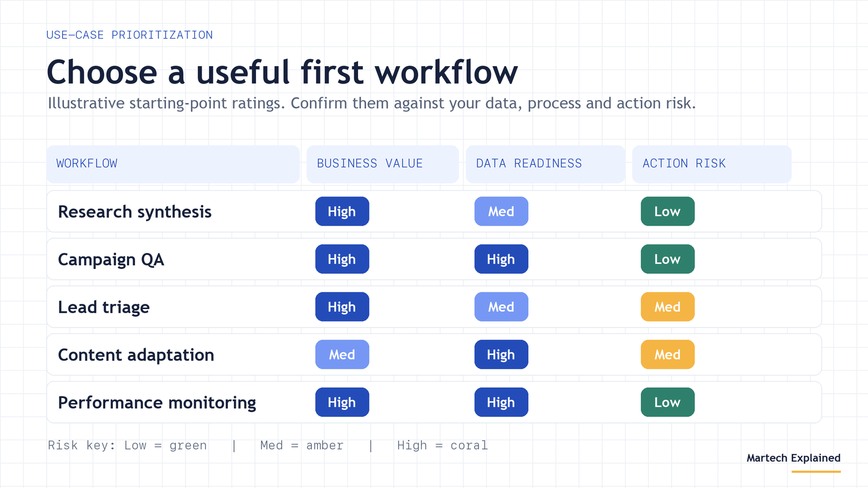This screenshot has height=488, width=868.
Task: Click Campaign QA action risk Low badge
Action: tap(668, 259)
